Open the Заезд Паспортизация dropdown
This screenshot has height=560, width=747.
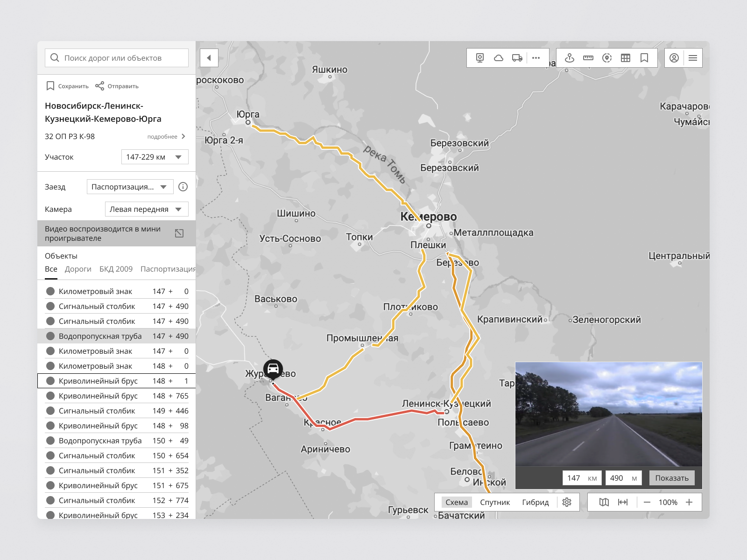click(130, 187)
